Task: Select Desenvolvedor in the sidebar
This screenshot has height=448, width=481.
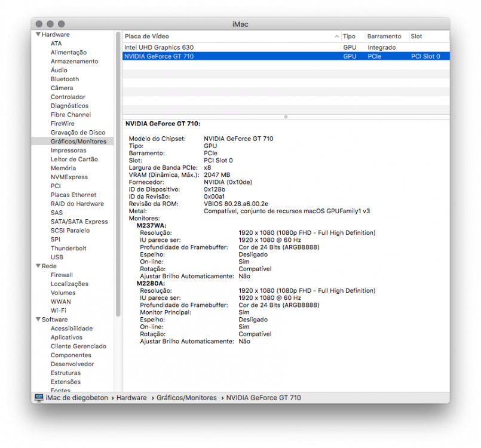Action: click(x=72, y=364)
